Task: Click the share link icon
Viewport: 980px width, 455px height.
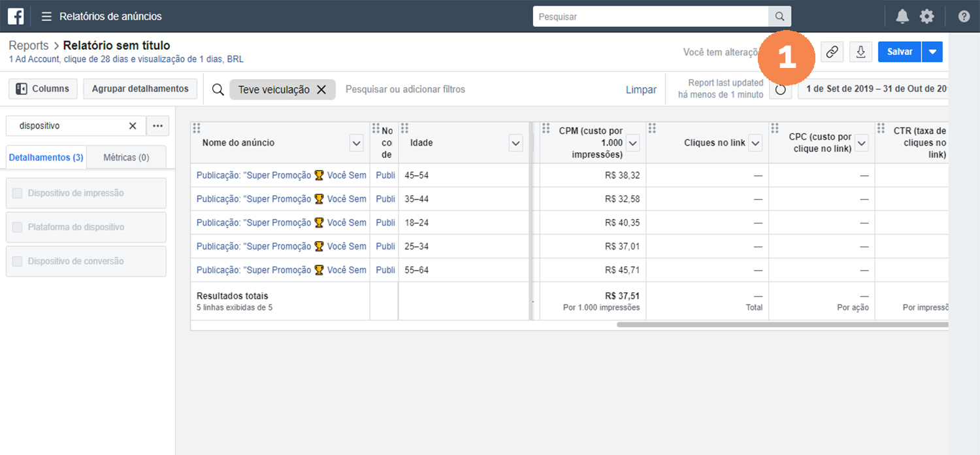Action: coord(832,52)
